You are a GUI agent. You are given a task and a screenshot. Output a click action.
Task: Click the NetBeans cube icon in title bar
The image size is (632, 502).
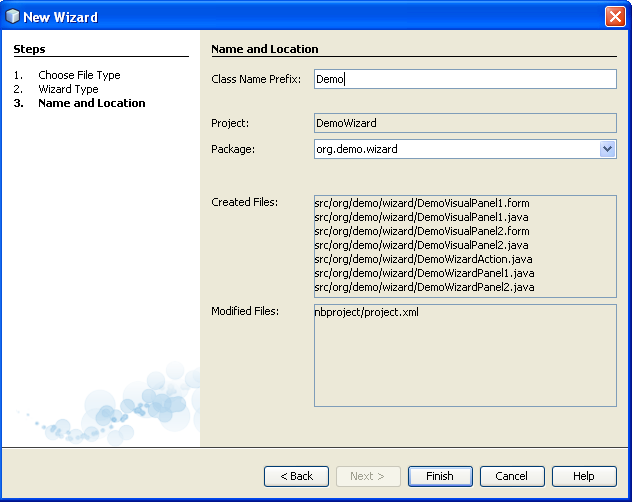pos(13,16)
